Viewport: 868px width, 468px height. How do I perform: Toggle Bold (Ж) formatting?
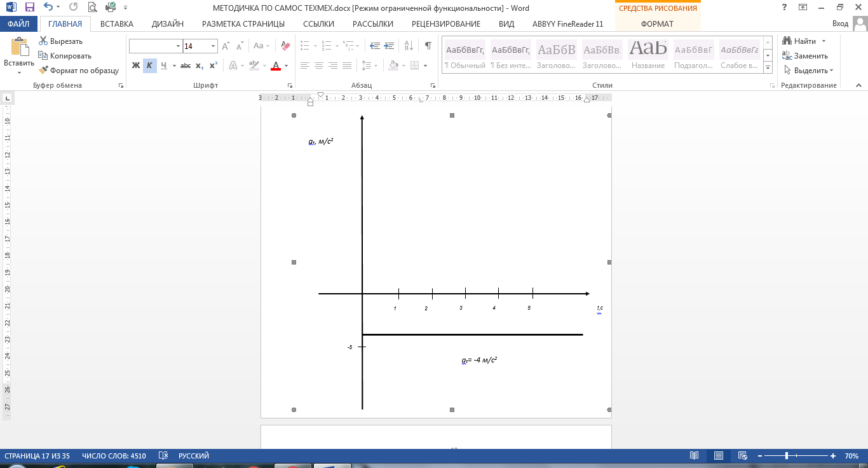136,65
